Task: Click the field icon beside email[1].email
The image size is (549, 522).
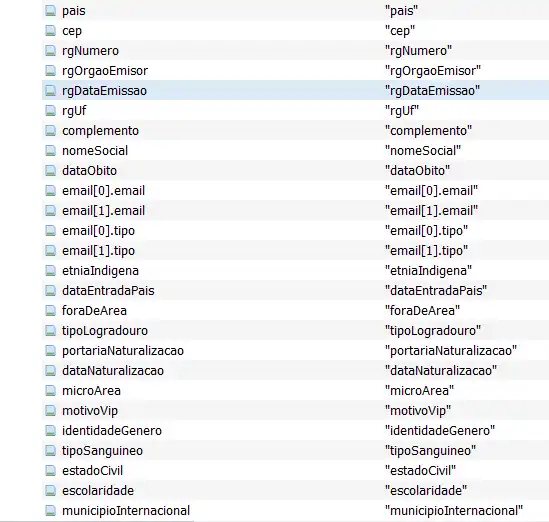Action: 50,210
